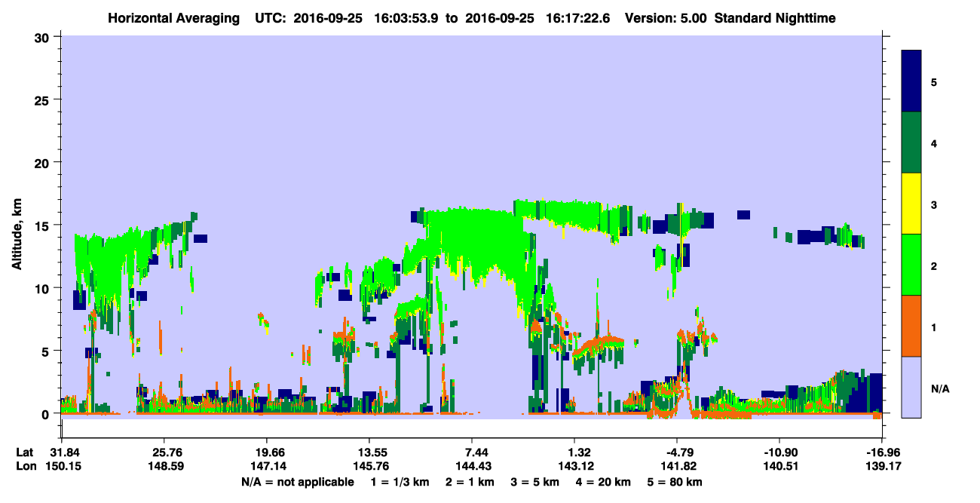Click latitude value -16.96
Viewport: 980px width, 503px height.
click(882, 452)
